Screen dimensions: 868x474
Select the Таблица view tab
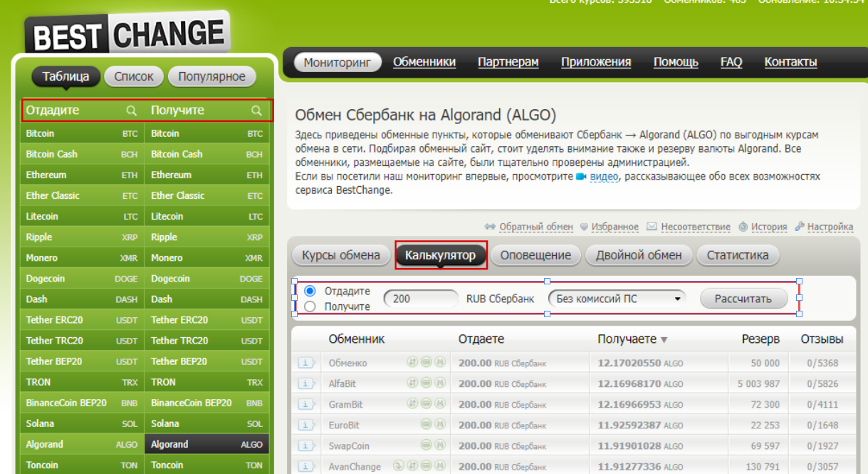[x=66, y=76]
